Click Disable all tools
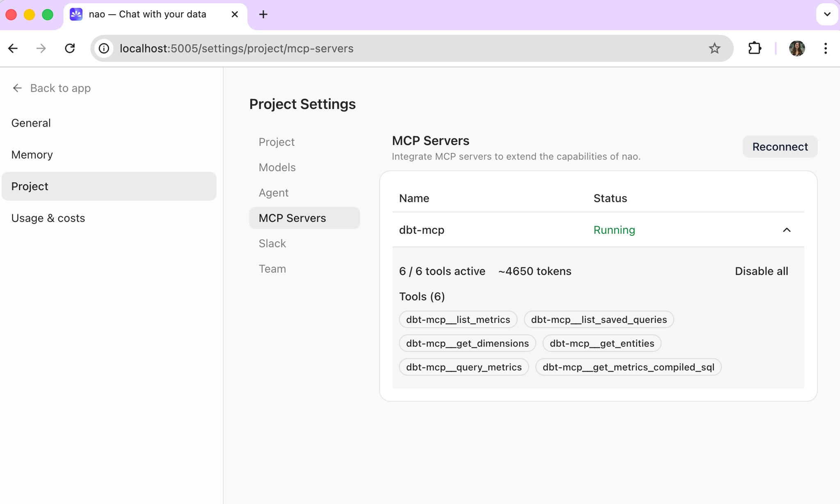The width and height of the screenshot is (840, 504). coord(761,271)
